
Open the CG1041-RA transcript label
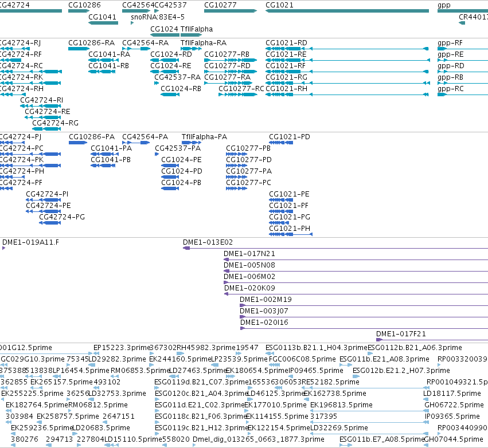point(109,54)
